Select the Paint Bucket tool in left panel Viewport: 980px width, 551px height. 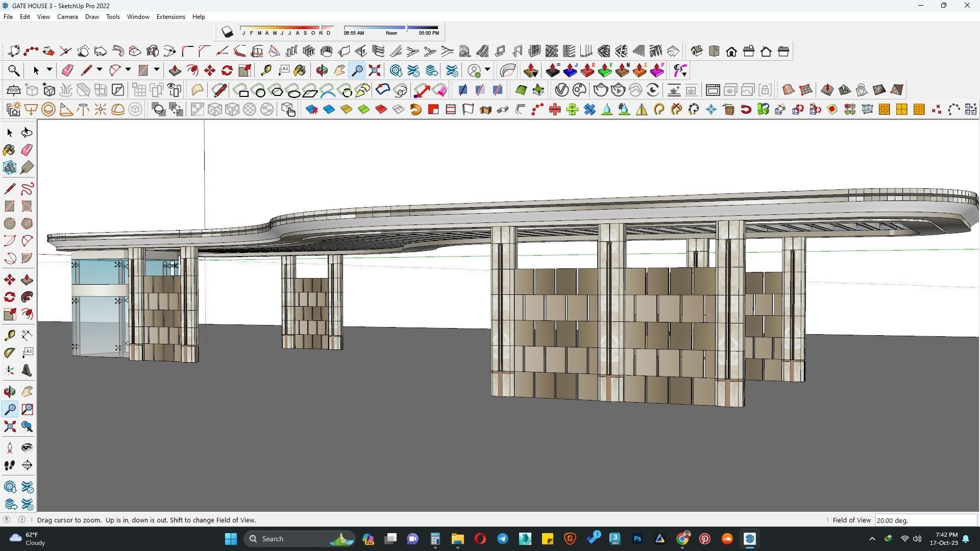(x=9, y=150)
